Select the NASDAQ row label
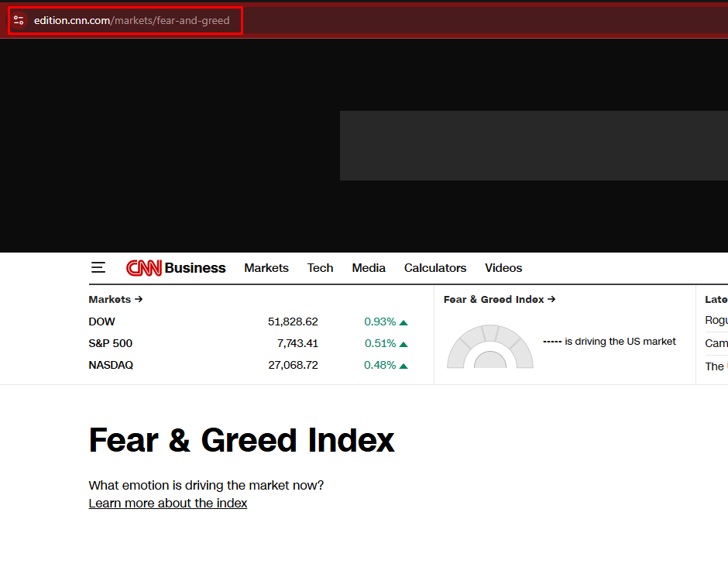Screen dimensions: 728x564 [x=111, y=365]
